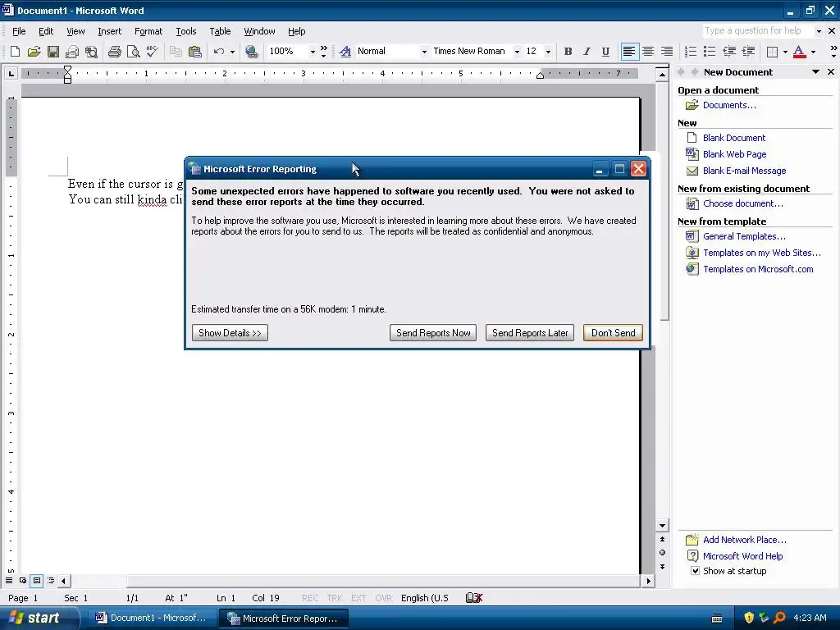Image resolution: width=840 pixels, height=630 pixels.
Task: Click the Print toolbar icon
Action: click(x=114, y=52)
